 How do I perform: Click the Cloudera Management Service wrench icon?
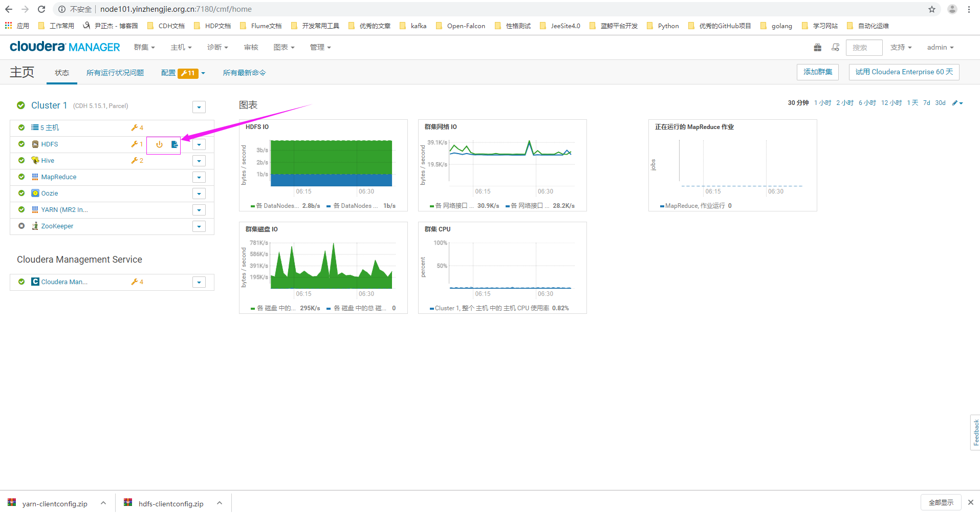pos(135,282)
